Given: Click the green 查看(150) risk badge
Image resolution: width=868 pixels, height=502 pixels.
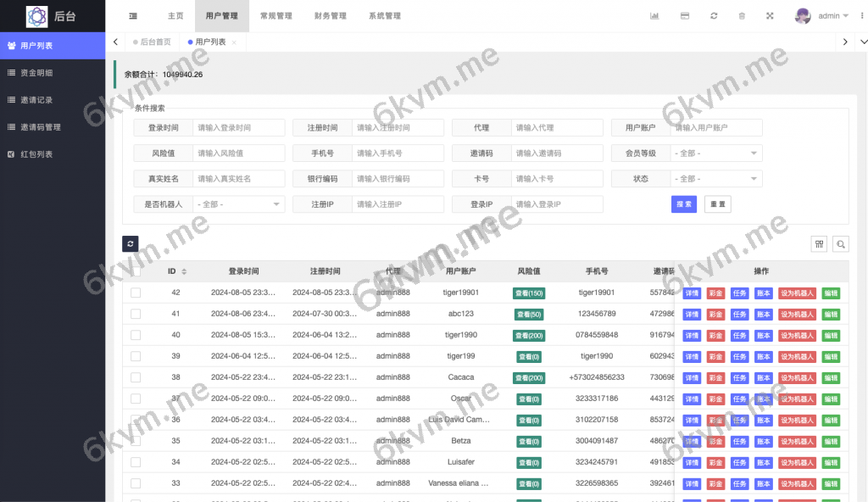Looking at the screenshot, I should (x=529, y=293).
